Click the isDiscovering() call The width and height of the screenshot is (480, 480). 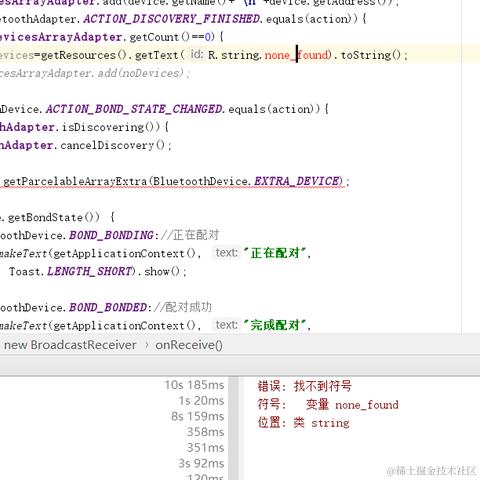111,127
